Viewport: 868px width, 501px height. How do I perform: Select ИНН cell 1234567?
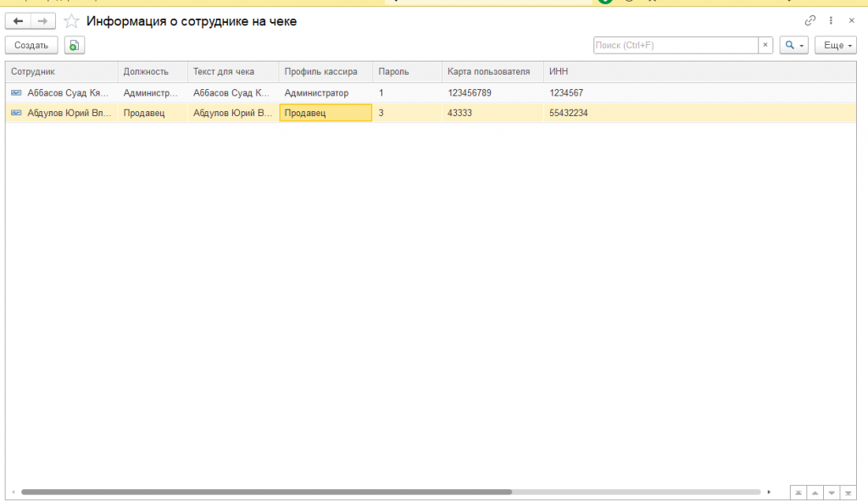699,93
